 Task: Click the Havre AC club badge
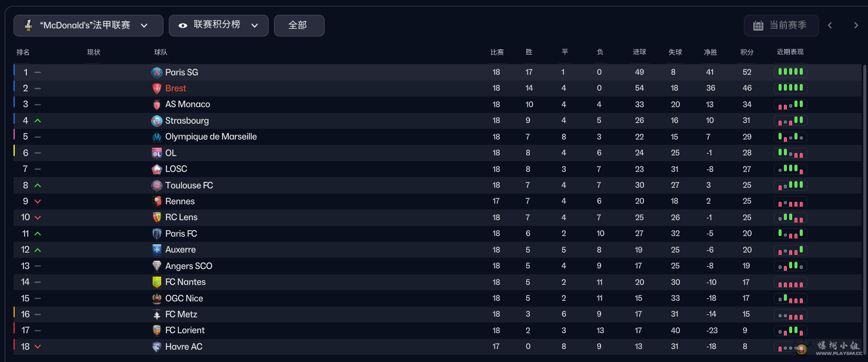(x=156, y=347)
